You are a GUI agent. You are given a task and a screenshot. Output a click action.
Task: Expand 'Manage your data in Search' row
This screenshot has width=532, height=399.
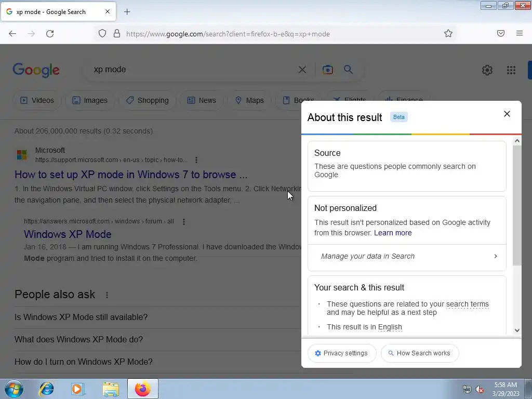[x=407, y=257]
